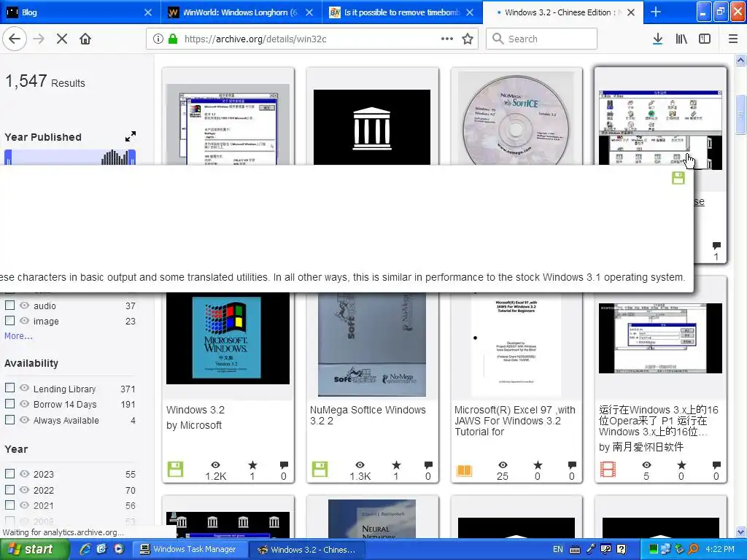Image resolution: width=747 pixels, height=560 pixels.
Task: Enable the Borrow 14 Days filter
Action: 9,404
